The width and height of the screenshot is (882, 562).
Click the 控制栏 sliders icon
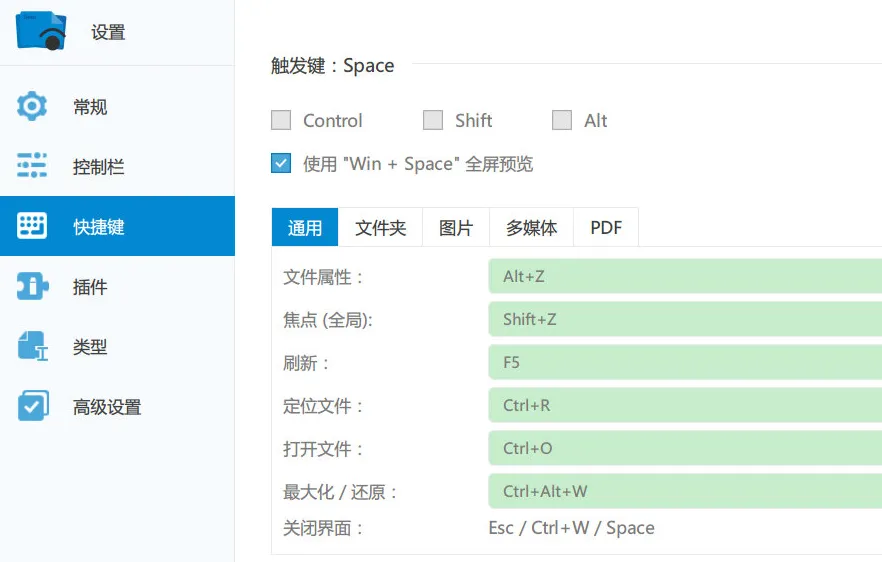coord(32,166)
